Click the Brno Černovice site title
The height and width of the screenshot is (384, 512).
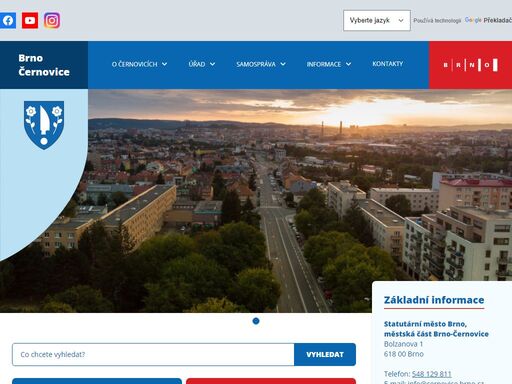(x=44, y=65)
